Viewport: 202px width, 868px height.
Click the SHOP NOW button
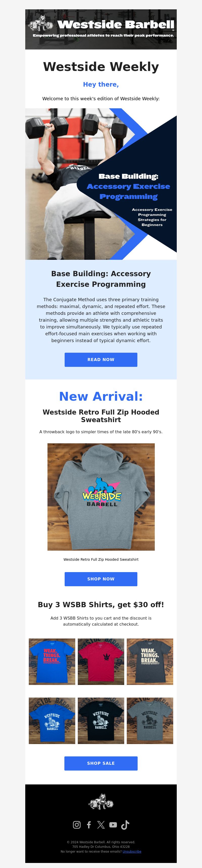click(101, 579)
